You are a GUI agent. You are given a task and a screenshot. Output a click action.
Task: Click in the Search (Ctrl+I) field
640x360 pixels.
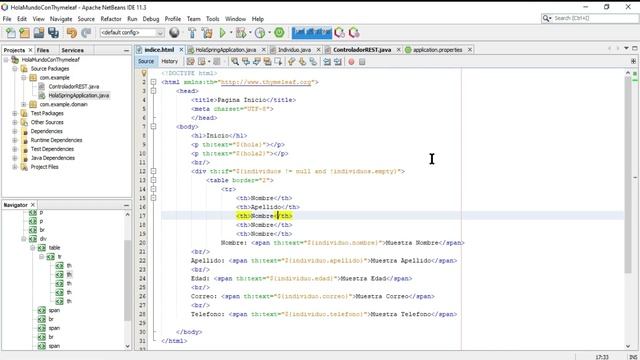click(x=594, y=18)
